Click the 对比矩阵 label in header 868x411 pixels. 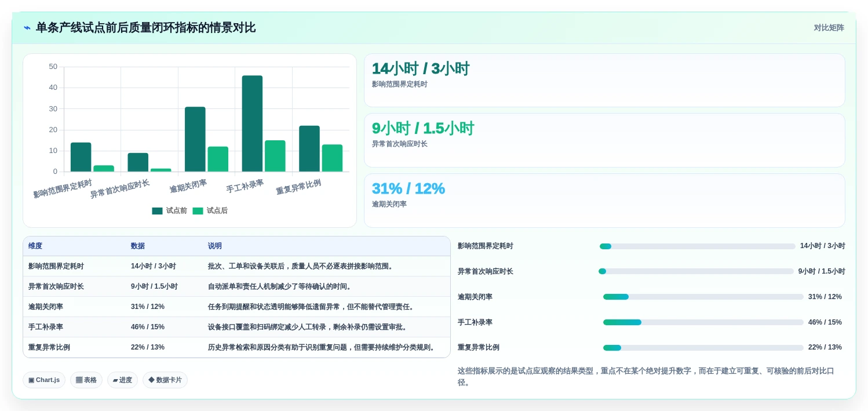click(829, 28)
